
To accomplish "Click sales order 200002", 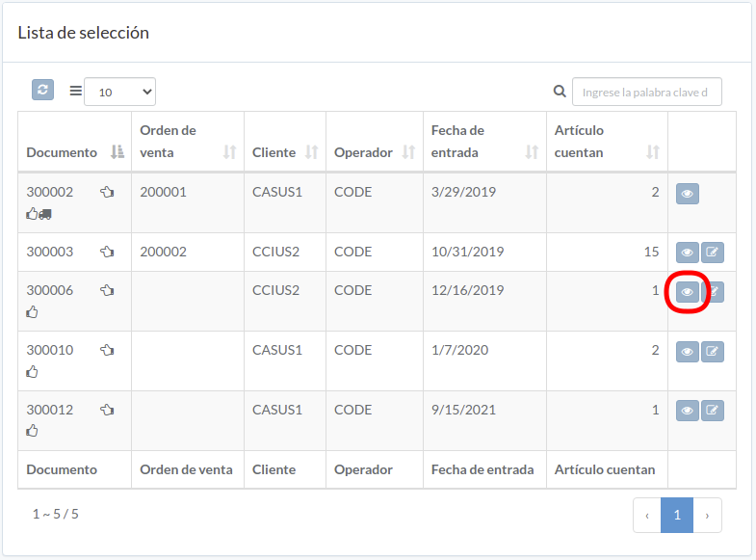I will [x=163, y=252].
